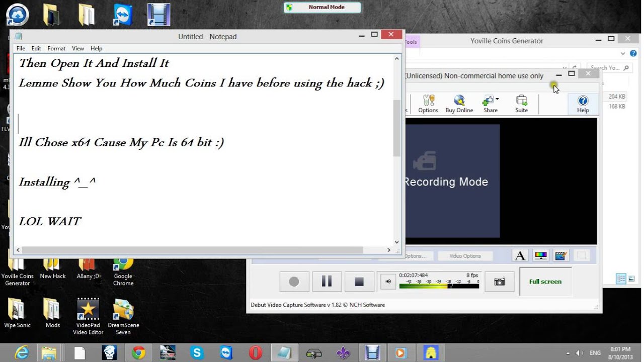The image size is (644, 362).
Task: Click the 'Installing ^_^' line in Notepad
Action: [x=57, y=182]
